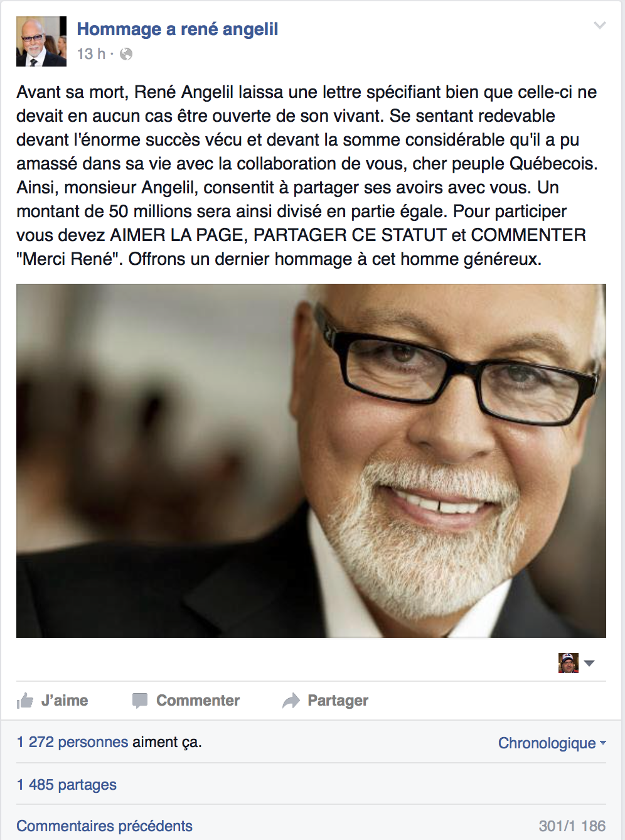
Task: Click the Commenter speech bubble icon
Action: (140, 701)
